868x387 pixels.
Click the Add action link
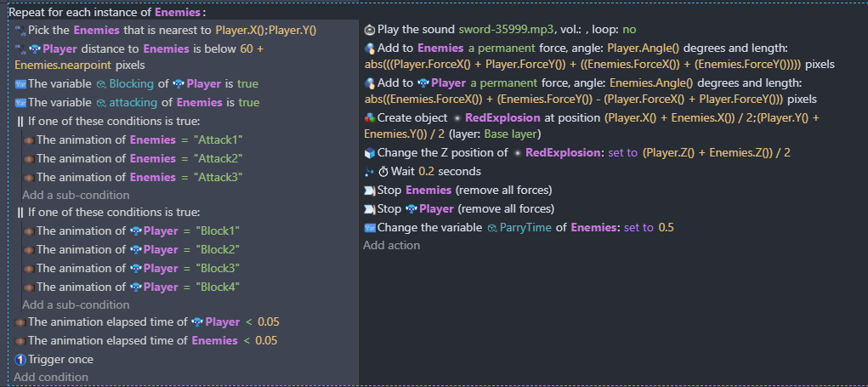(x=391, y=246)
